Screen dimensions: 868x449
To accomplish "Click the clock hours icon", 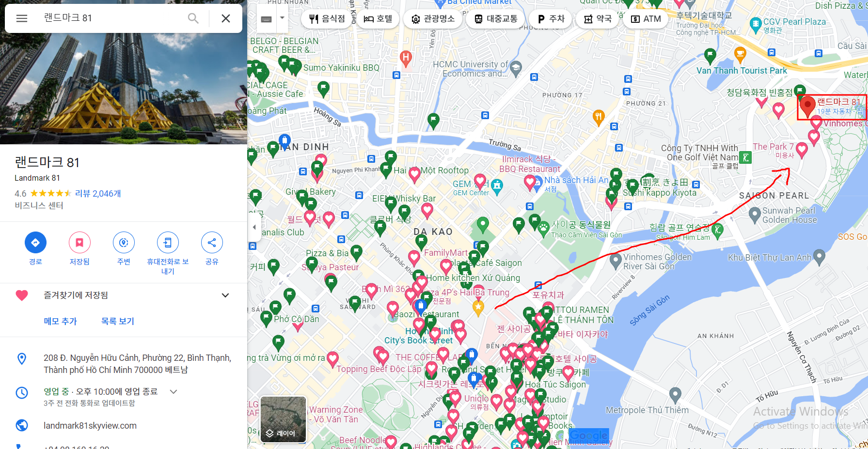I will click(x=22, y=392).
